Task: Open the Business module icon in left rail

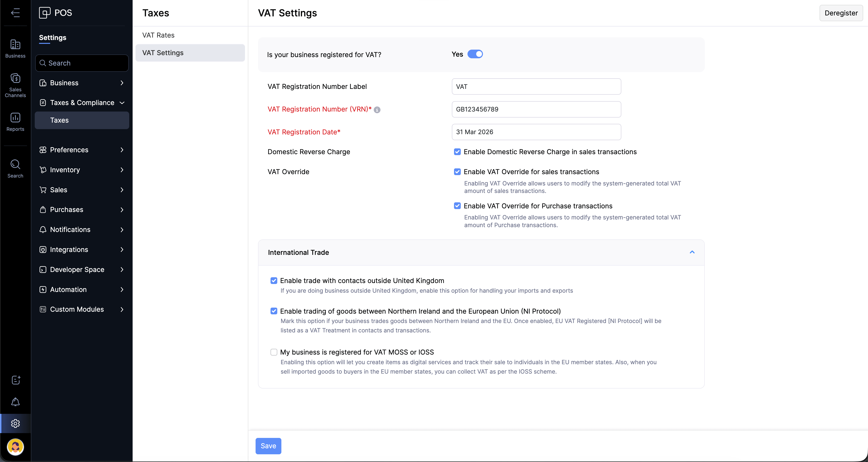Action: [x=15, y=48]
